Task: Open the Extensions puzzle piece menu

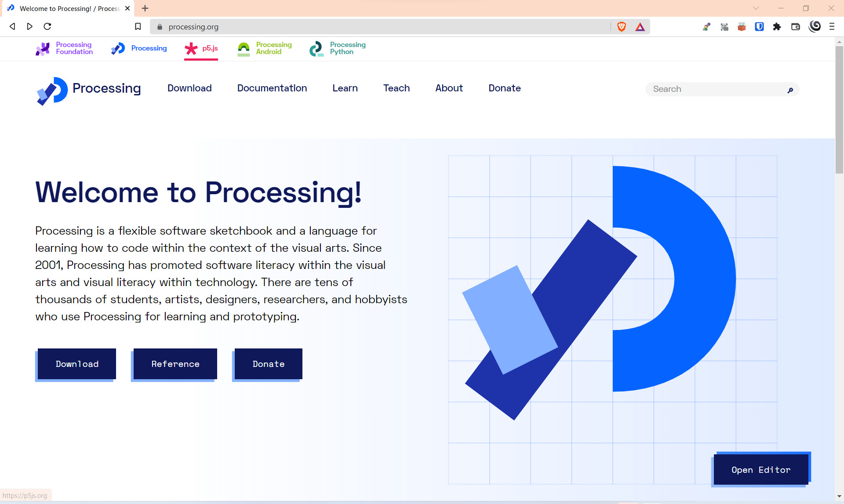Action: tap(777, 27)
